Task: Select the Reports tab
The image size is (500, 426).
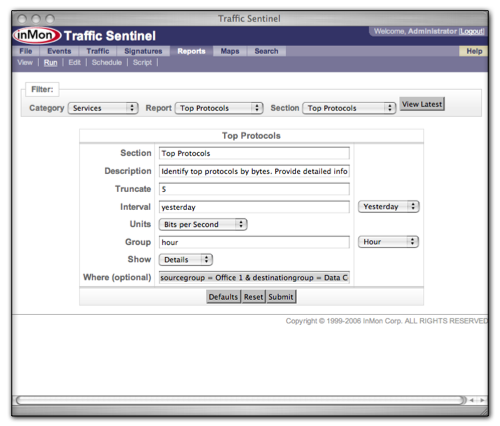Action: 191,51
